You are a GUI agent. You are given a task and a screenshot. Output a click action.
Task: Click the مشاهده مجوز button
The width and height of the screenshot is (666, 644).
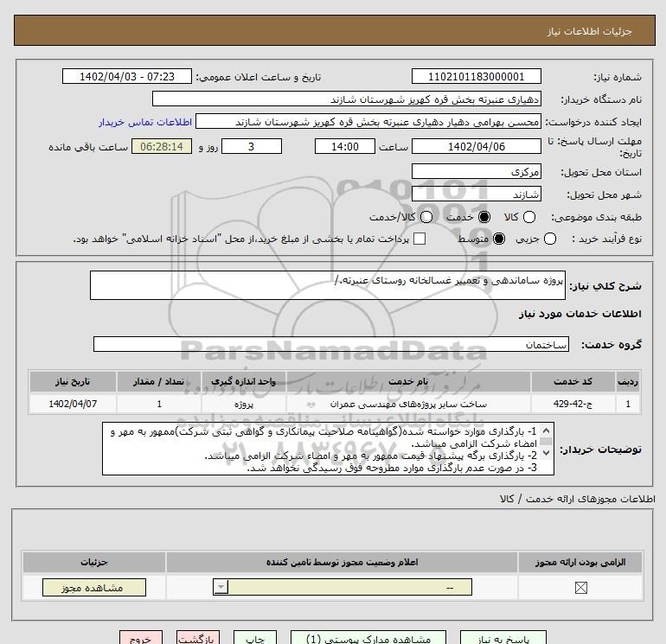(94, 588)
